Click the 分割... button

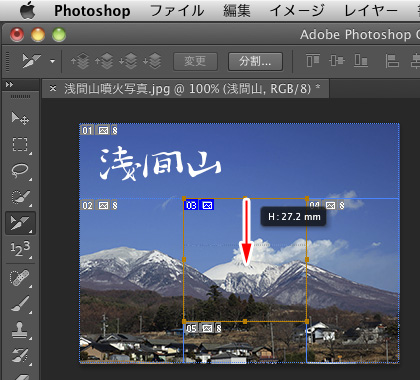(255, 61)
